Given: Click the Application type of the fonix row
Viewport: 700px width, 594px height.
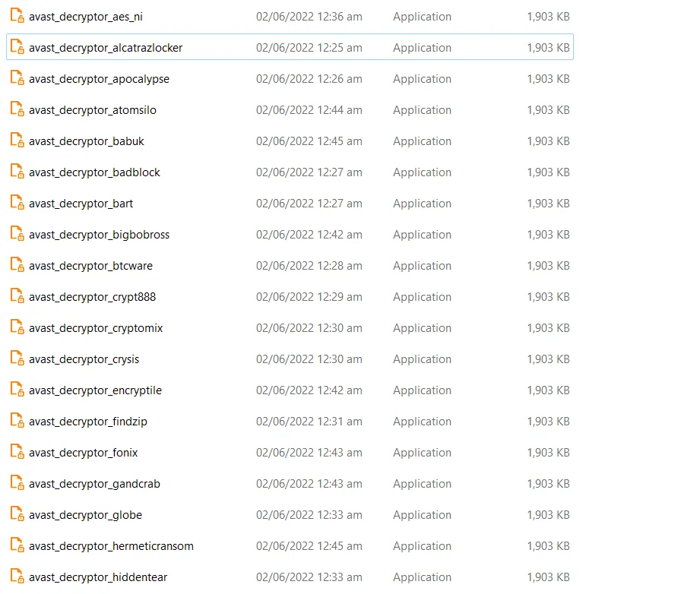Looking at the screenshot, I should [x=422, y=453].
